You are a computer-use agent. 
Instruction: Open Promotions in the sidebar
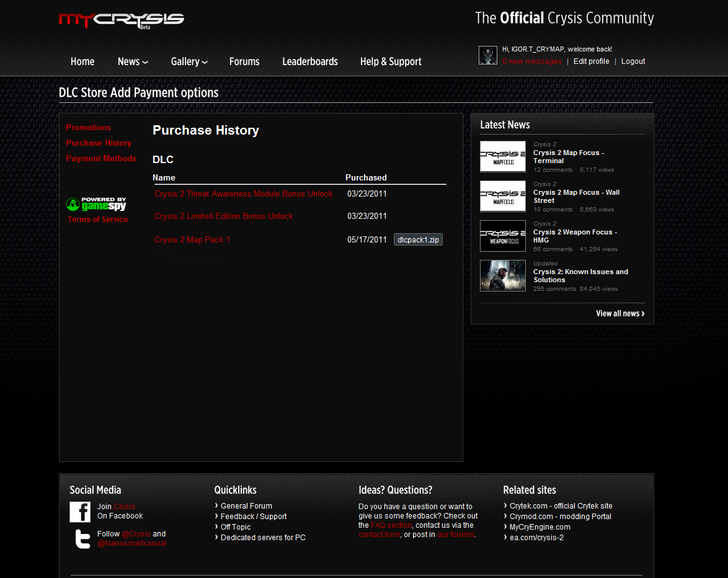tap(88, 127)
